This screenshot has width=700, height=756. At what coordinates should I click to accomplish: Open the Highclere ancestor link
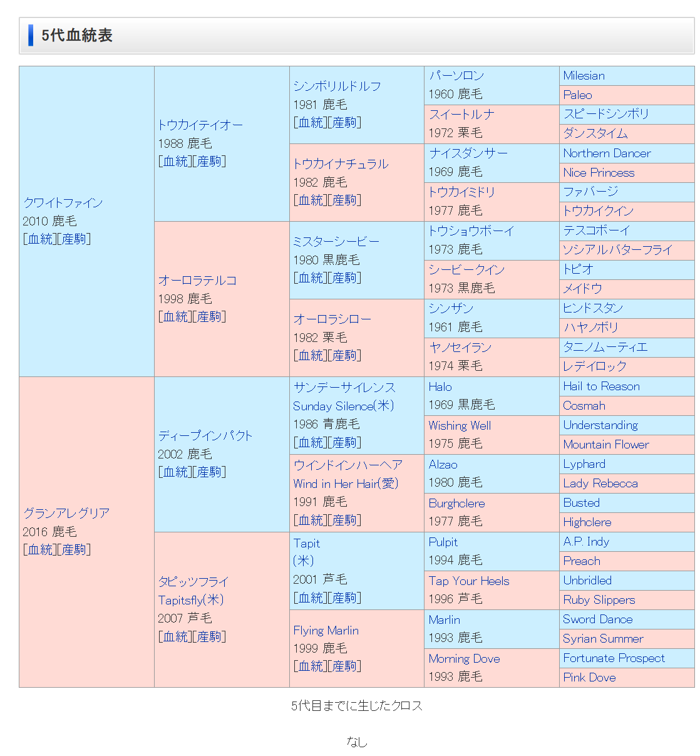point(587,522)
